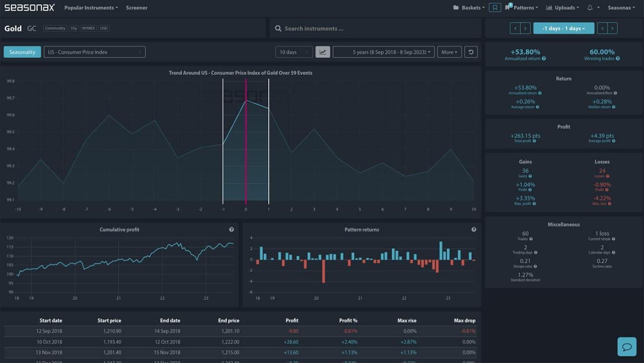Click the help icon beside Total profit
Viewport: 644px width, 363px height.
point(534,141)
